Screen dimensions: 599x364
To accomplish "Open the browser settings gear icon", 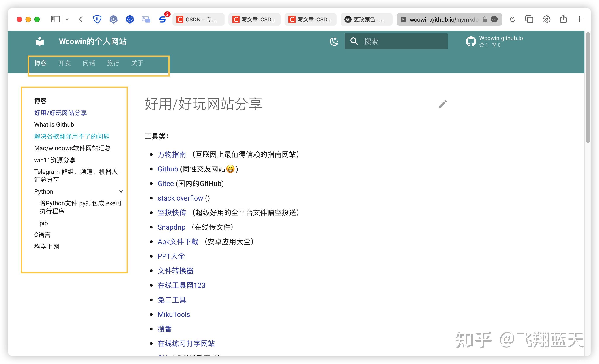I will point(546,19).
